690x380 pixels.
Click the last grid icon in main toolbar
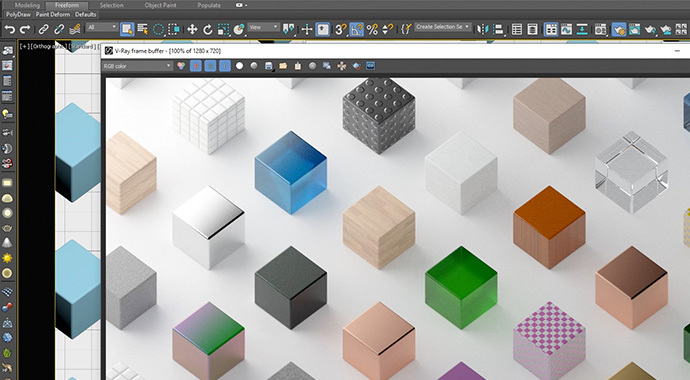point(681,29)
